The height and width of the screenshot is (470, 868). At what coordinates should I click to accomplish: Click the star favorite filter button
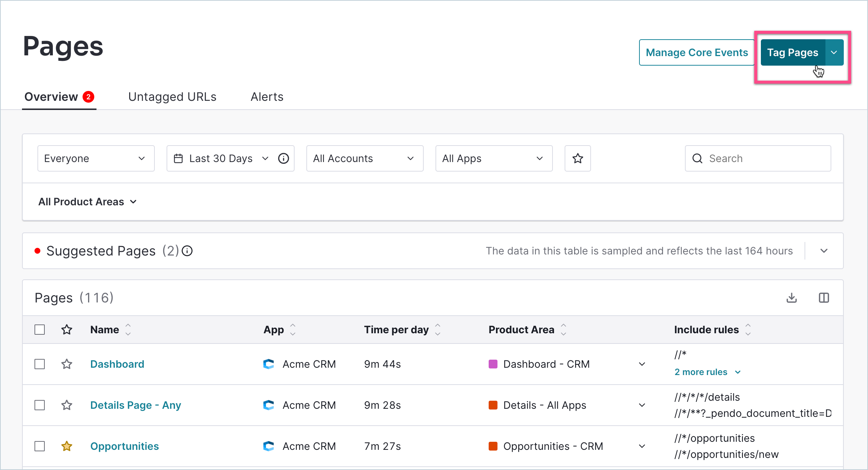coord(578,158)
